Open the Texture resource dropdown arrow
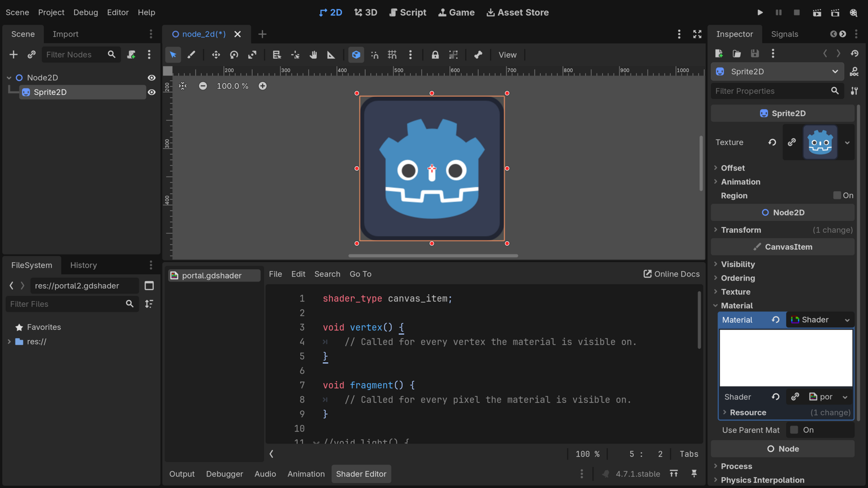Viewport: 868px width, 488px height. [x=847, y=143]
